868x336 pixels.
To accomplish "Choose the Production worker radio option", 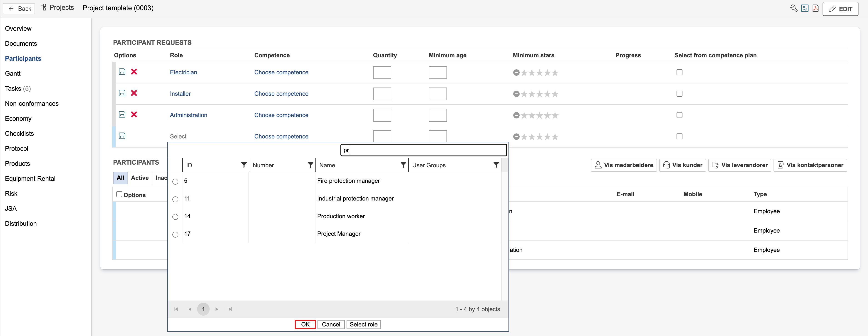I will tap(175, 217).
